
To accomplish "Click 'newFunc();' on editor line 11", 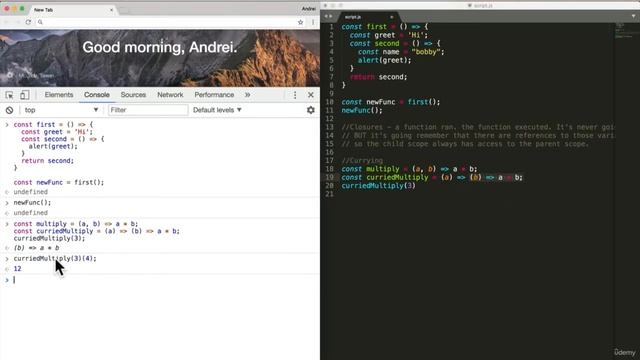I will 362,110.
